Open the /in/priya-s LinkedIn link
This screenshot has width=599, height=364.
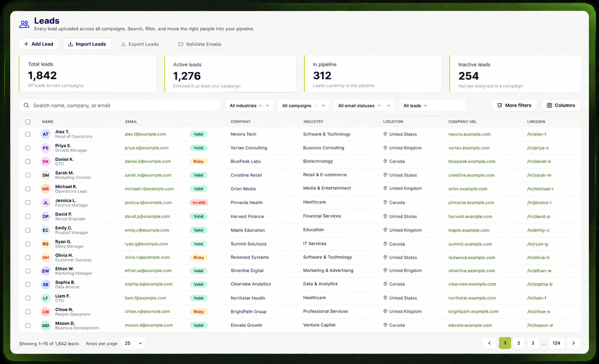538,148
